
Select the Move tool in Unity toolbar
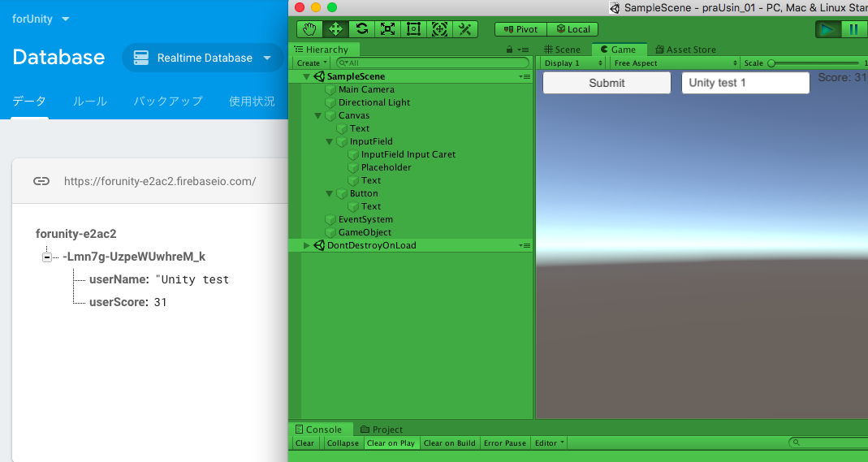[x=335, y=29]
